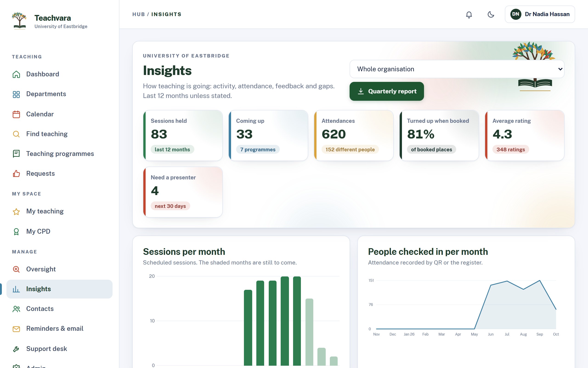Click the Teaching programmes icon
Screen dimensions: 588x368
pyautogui.click(x=16, y=154)
